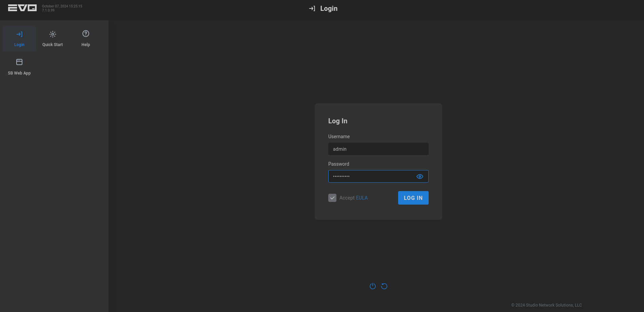Click the Log In heading
The height and width of the screenshot is (312, 644).
coord(338,121)
